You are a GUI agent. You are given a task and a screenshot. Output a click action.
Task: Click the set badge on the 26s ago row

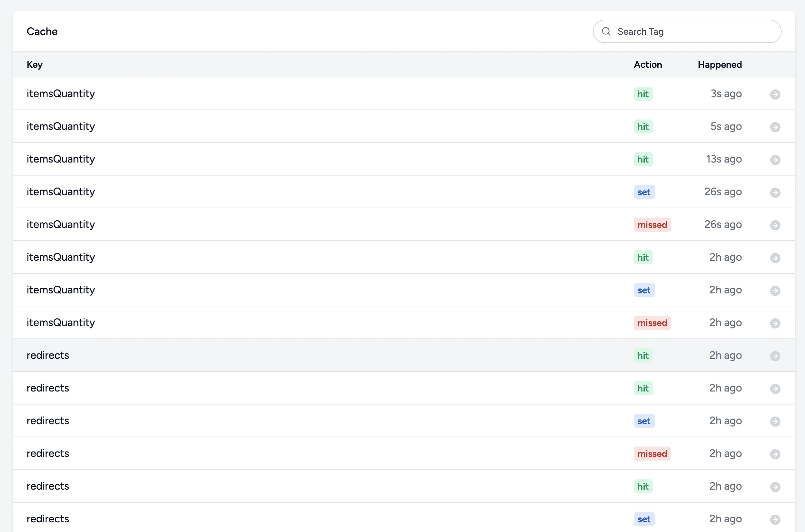[x=644, y=192]
